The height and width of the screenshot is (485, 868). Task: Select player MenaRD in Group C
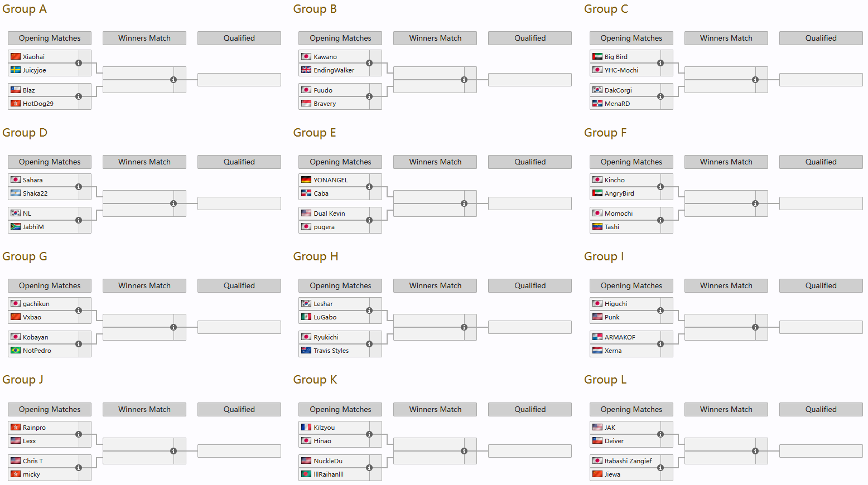[617, 104]
